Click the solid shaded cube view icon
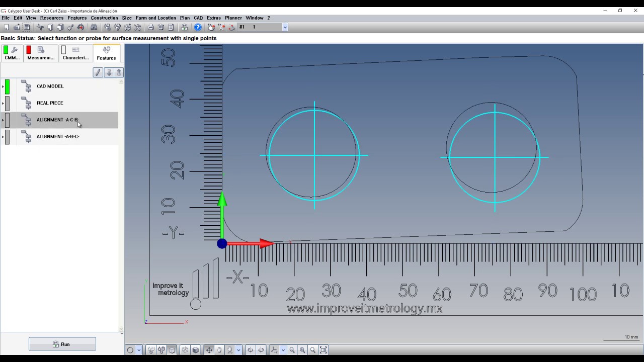This screenshot has width=644, height=362. point(196,350)
